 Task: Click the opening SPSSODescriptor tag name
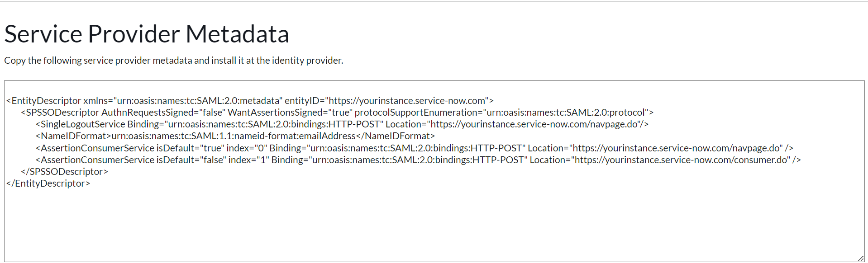62,113
